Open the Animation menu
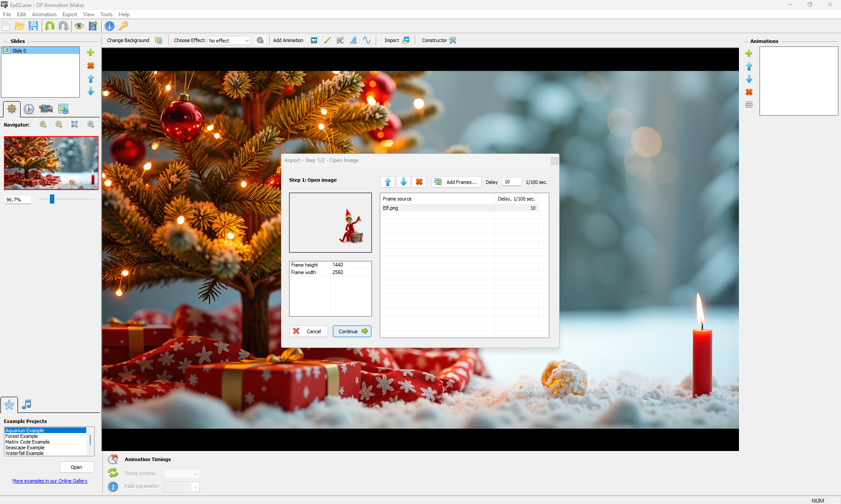841x504 pixels. [x=44, y=14]
